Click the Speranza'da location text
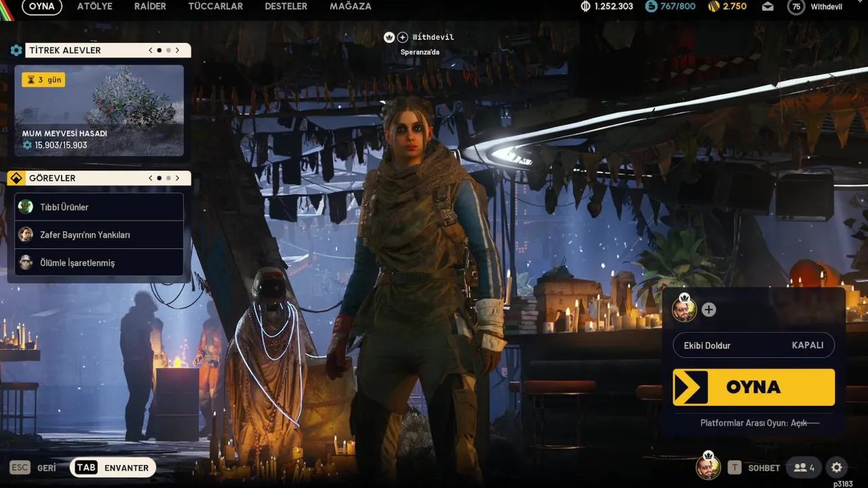 [420, 52]
